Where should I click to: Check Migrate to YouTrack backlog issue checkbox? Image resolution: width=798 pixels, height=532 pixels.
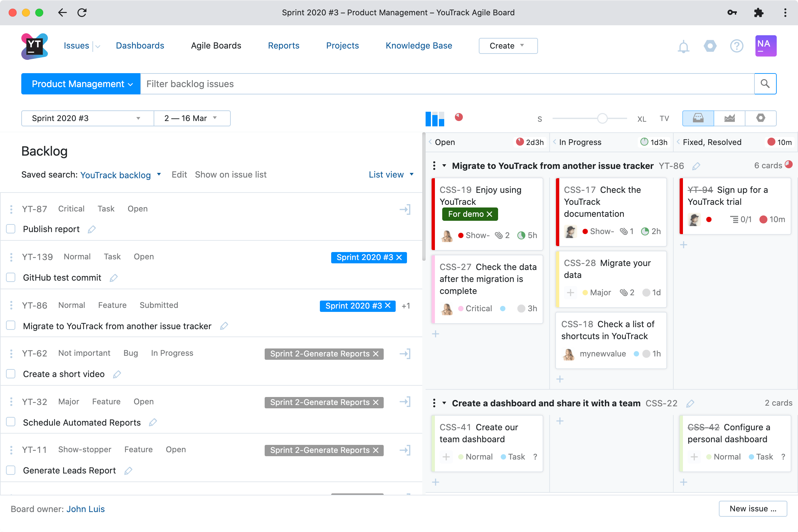11,326
